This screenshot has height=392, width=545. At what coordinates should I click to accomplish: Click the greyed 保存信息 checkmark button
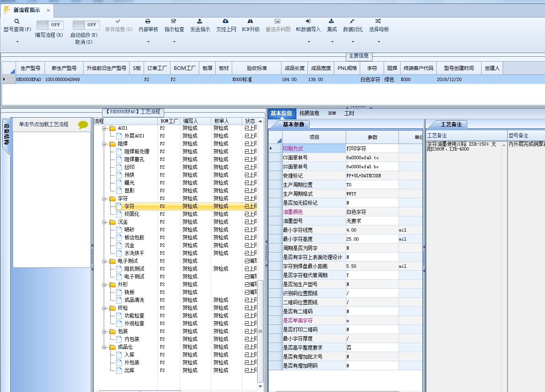coord(119,26)
